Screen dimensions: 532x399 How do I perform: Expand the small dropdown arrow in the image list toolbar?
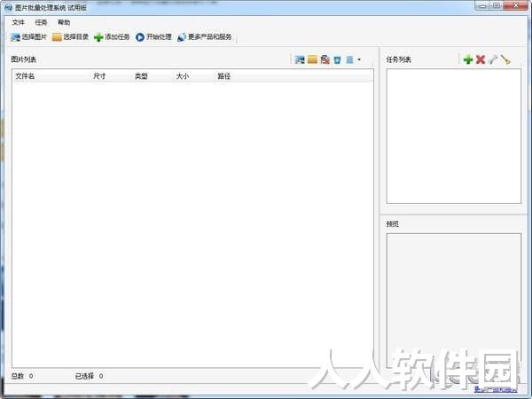[x=359, y=60]
